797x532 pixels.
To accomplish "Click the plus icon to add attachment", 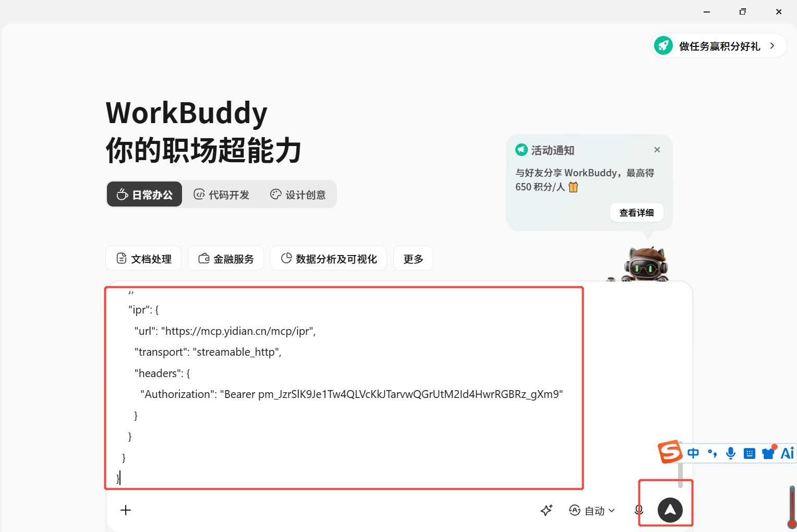I will coord(126,510).
